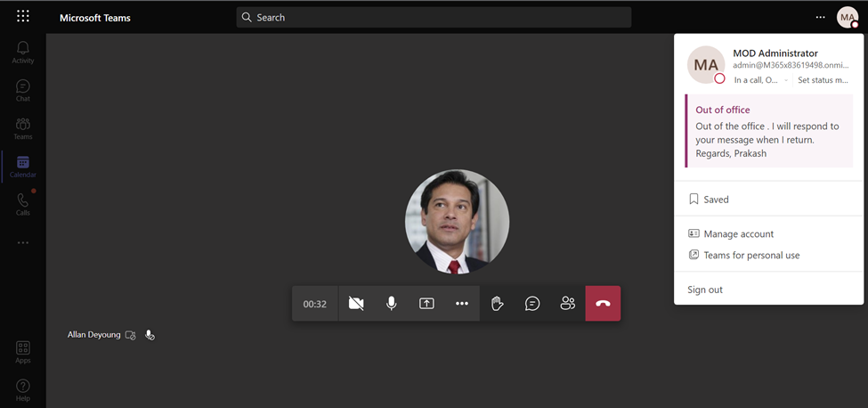Turn camera on in call controls
The width and height of the screenshot is (868, 408).
coord(356,304)
